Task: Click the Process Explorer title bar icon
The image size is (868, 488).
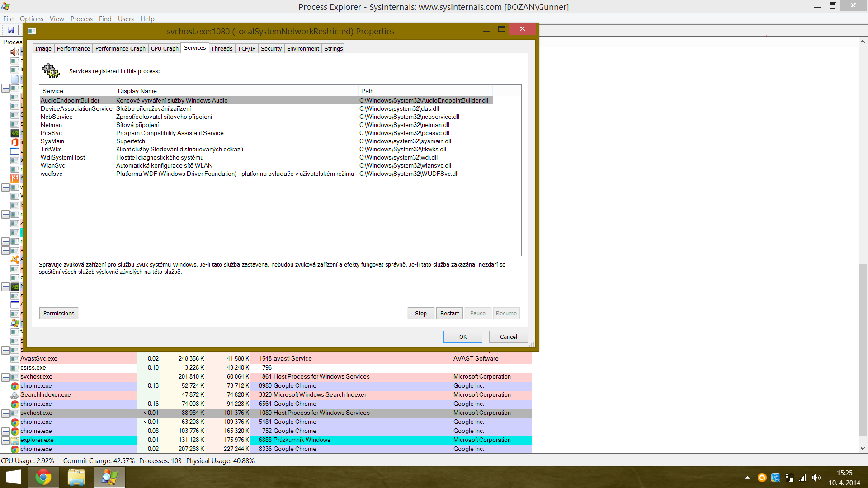Action: click(5, 7)
